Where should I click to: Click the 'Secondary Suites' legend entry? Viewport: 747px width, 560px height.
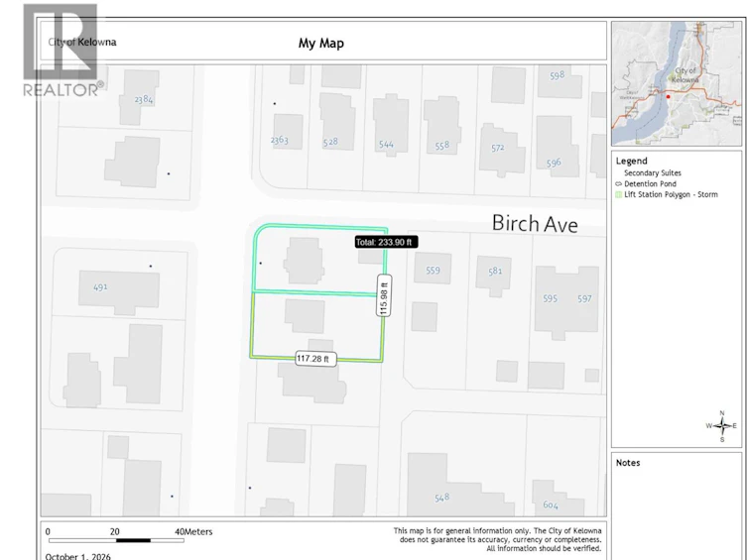coord(652,173)
